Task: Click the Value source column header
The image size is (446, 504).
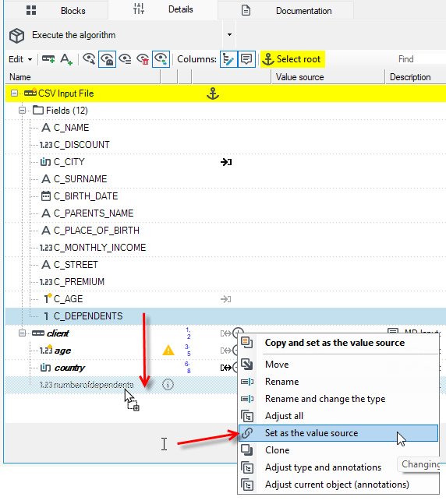Action: coord(328,77)
